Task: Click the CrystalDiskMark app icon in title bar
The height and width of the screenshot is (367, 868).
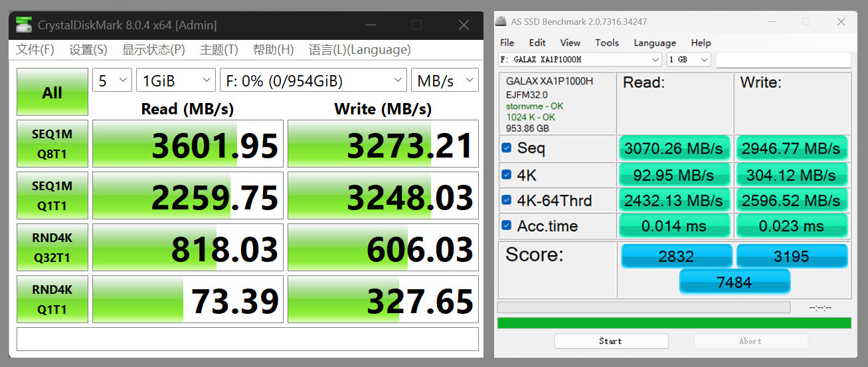Action: (x=25, y=25)
